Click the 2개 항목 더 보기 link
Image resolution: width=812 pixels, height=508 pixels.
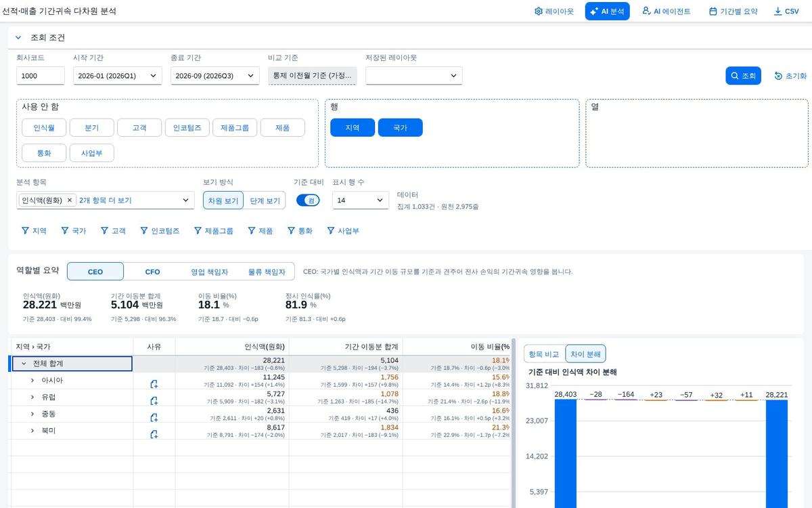click(x=106, y=200)
